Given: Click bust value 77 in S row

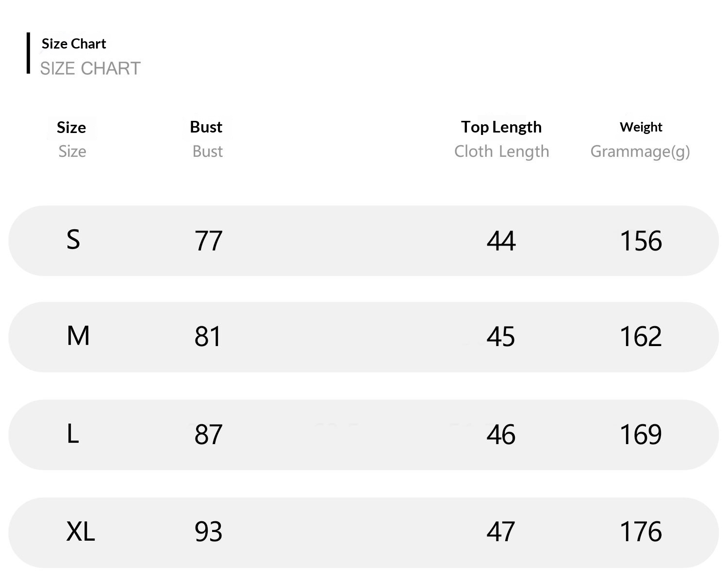Looking at the screenshot, I should click(208, 241).
